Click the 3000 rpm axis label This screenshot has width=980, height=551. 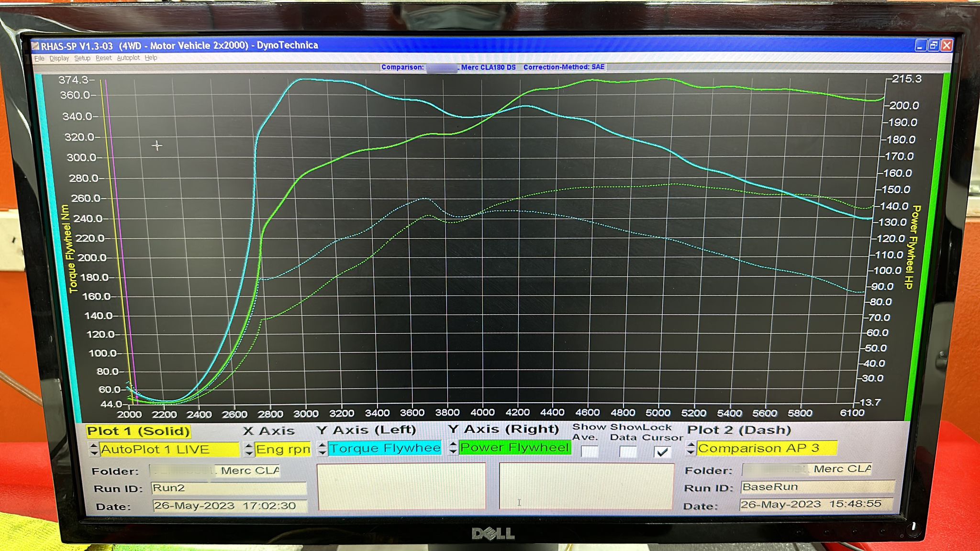pyautogui.click(x=305, y=414)
